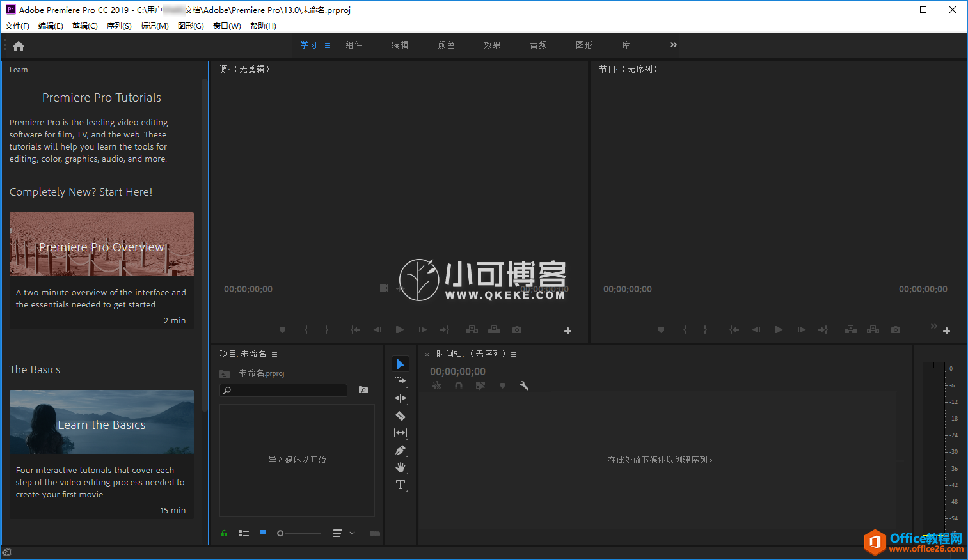Click Lift button in Program monitor

(x=850, y=330)
